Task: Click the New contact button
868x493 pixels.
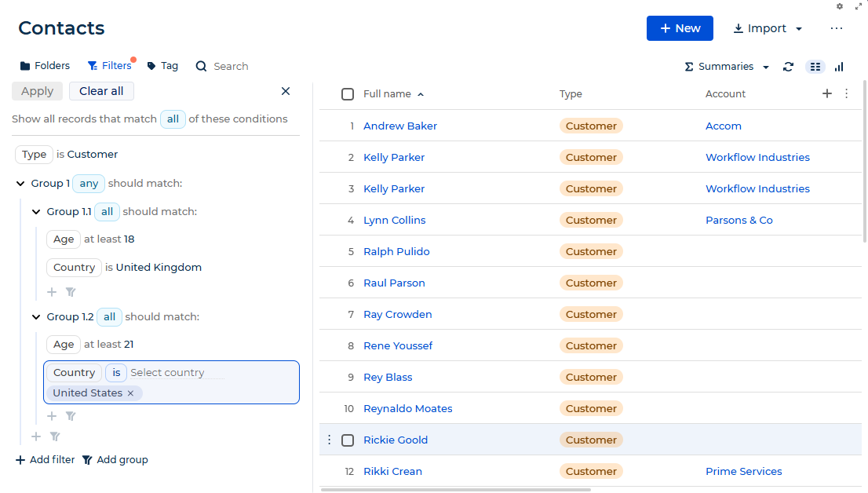Action: pos(680,28)
